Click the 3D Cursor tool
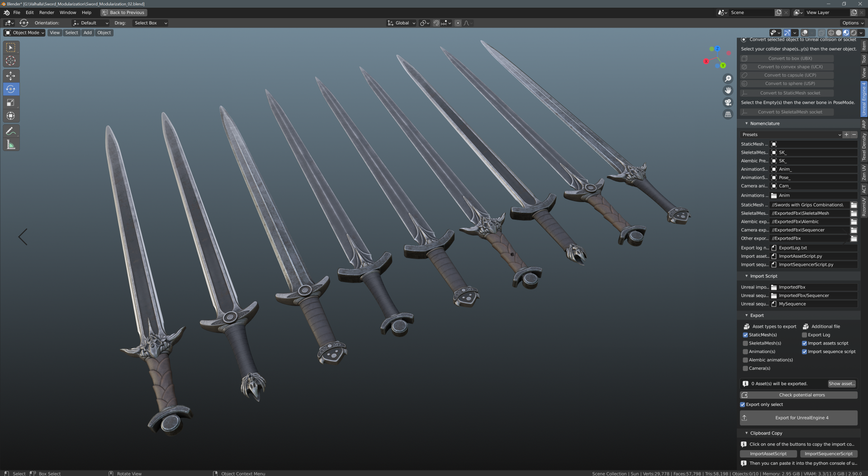The height and width of the screenshot is (476, 868). 11,61
